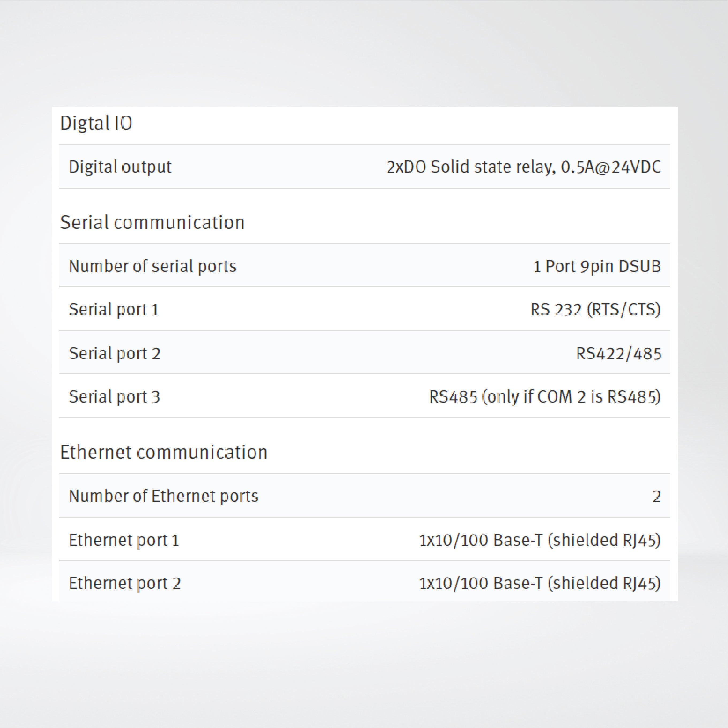Click the Digtal IO section heading
728x728 pixels.
point(96,123)
